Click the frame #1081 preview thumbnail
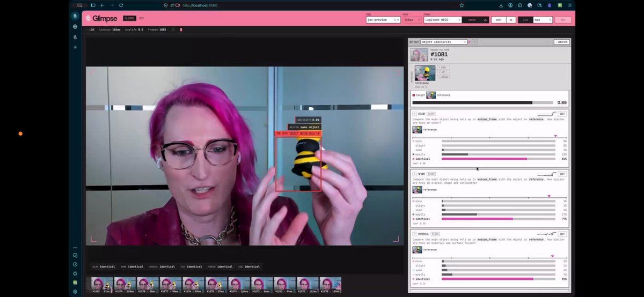The height and width of the screenshot is (297, 644). click(x=419, y=55)
